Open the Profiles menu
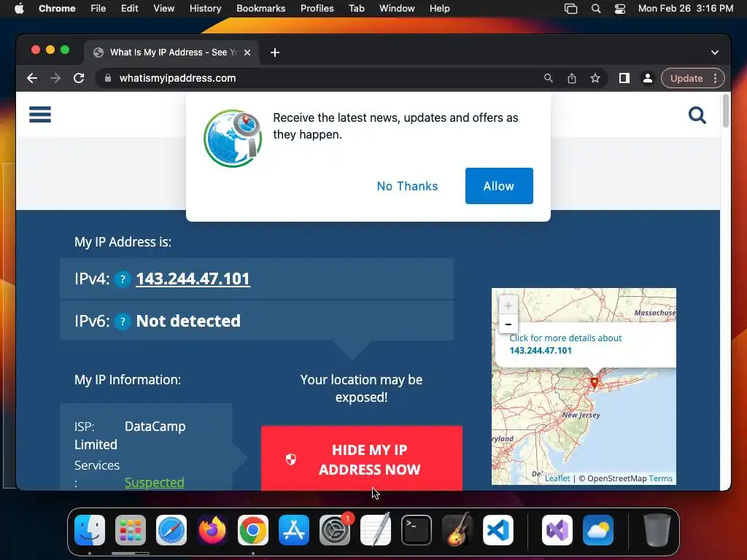 pos(317,8)
